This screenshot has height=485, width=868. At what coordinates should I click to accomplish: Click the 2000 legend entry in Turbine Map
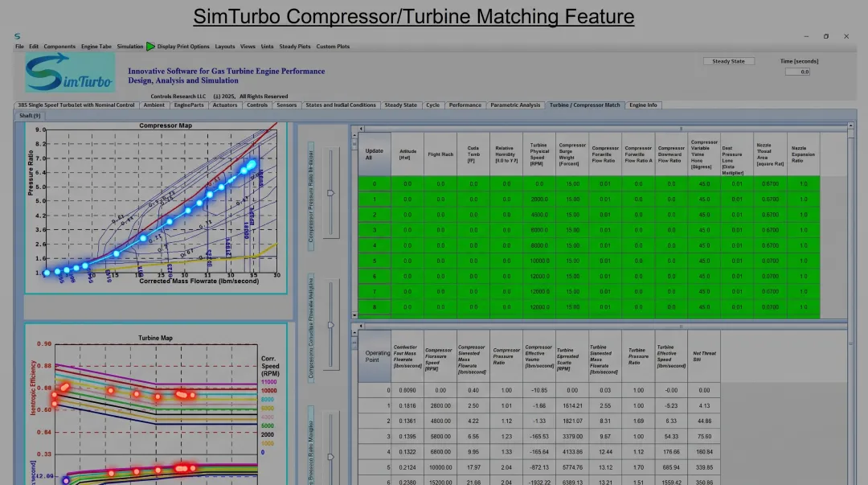pos(268,434)
